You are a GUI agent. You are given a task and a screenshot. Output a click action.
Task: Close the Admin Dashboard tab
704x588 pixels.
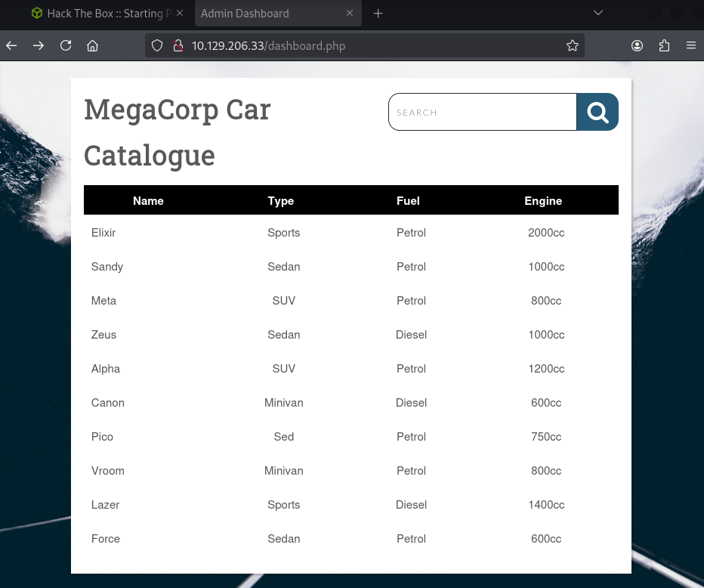tap(349, 13)
